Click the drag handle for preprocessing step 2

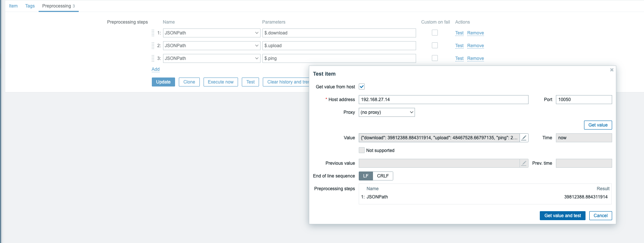click(153, 46)
